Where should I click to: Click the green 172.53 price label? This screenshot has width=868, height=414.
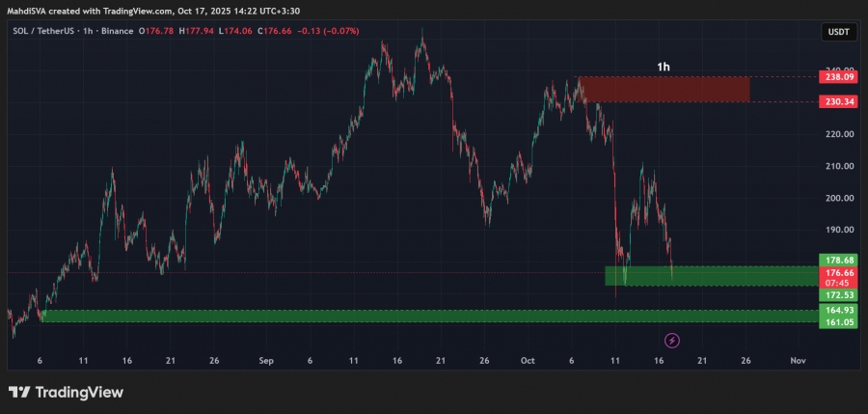[x=835, y=294]
